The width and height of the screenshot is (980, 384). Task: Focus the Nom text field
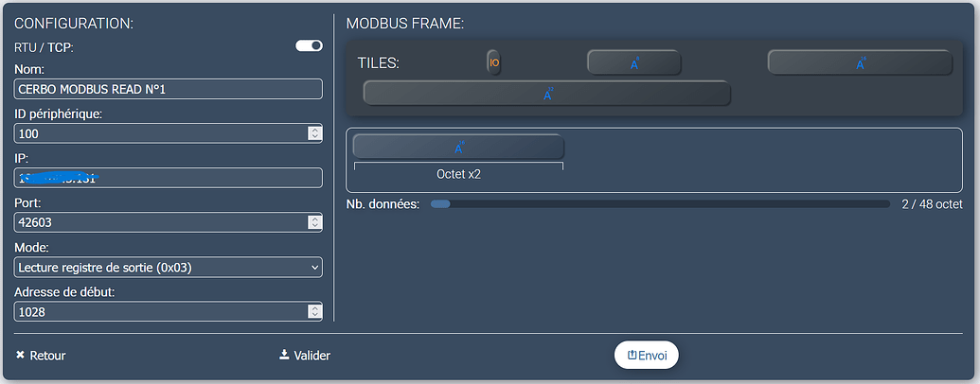(169, 90)
